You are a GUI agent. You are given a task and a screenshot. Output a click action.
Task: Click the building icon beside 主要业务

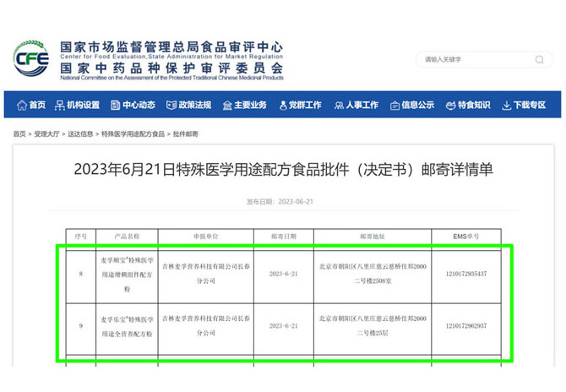tap(227, 106)
